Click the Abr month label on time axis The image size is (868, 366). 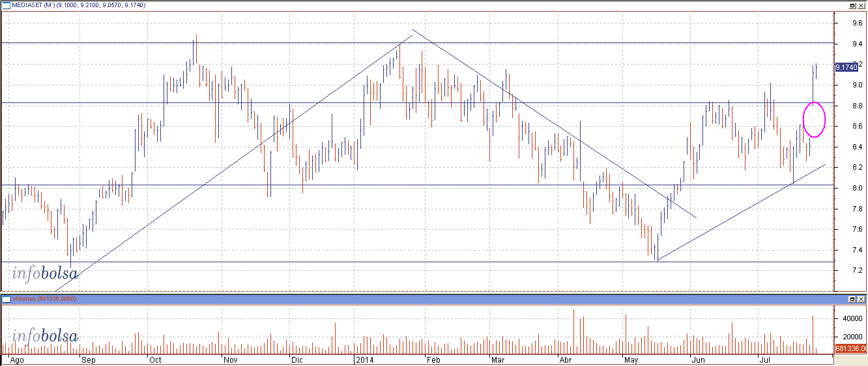coord(566,359)
